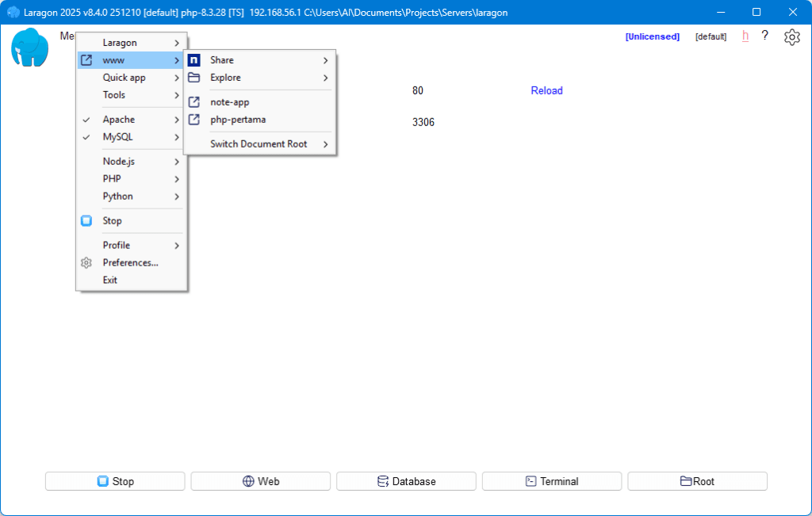The width and height of the screenshot is (812, 516).
Task: Toggle the MySQL checkmark in the menu
Action: [x=86, y=137]
